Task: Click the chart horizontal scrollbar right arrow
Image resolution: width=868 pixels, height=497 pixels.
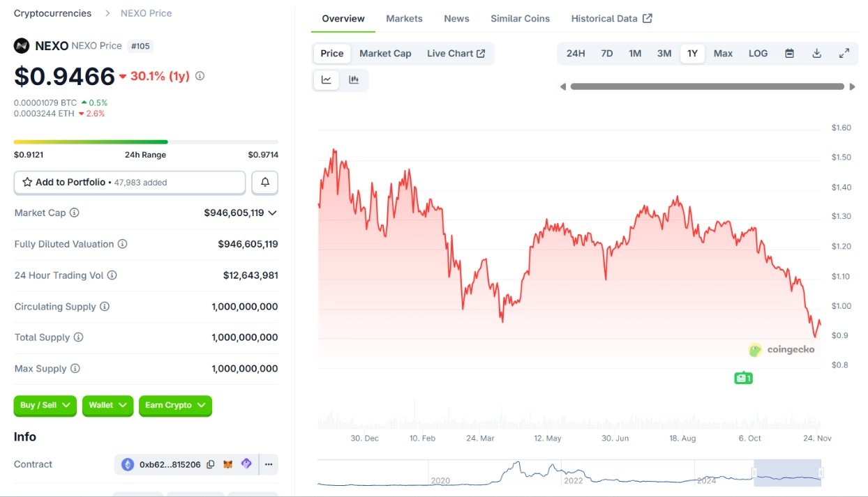Action: tap(853, 86)
